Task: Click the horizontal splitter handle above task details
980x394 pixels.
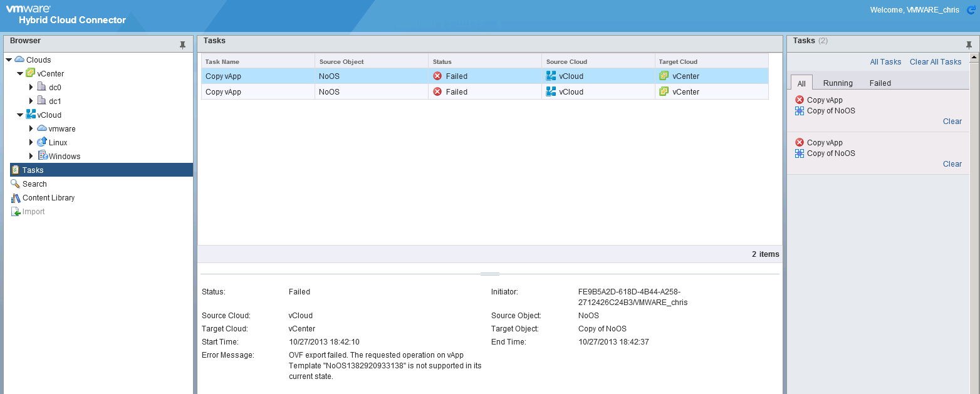Action: 489,274
